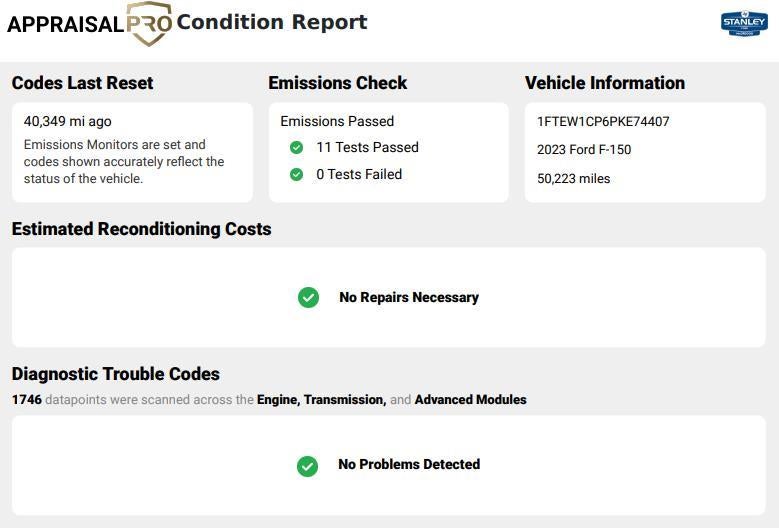This screenshot has height=528, width=779.
Task: Click the 2023 Ford F-150 vehicle name
Action: click(x=584, y=150)
